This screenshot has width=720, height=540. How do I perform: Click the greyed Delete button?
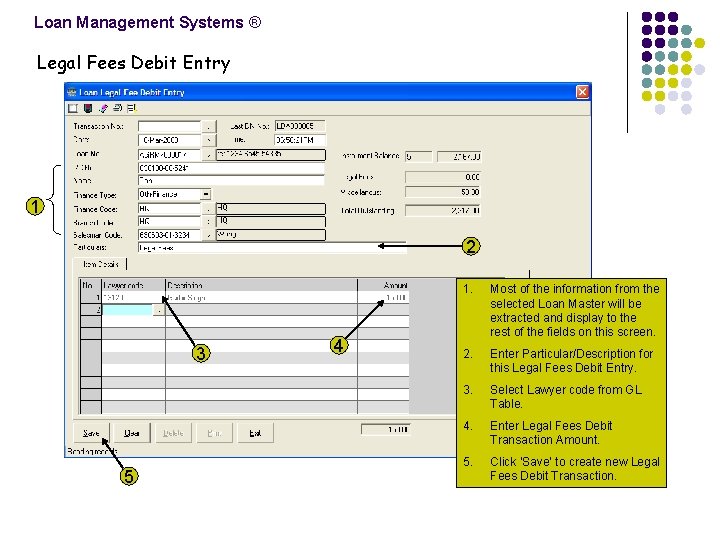(x=173, y=433)
